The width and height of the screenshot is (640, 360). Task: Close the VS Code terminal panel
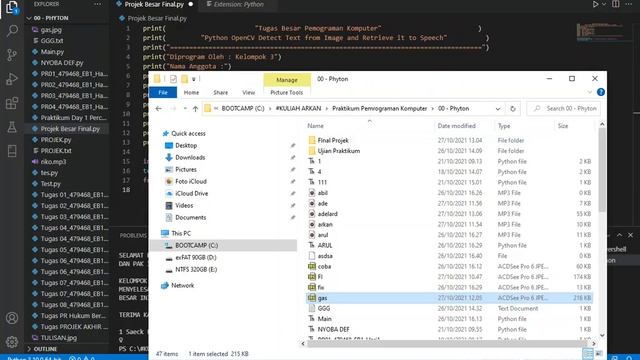631,235
